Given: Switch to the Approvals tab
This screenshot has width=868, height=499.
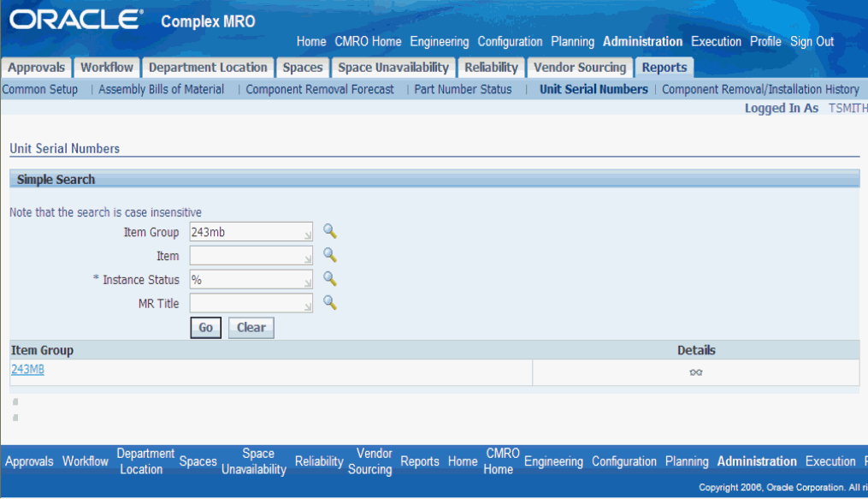Looking at the screenshot, I should tap(37, 68).
